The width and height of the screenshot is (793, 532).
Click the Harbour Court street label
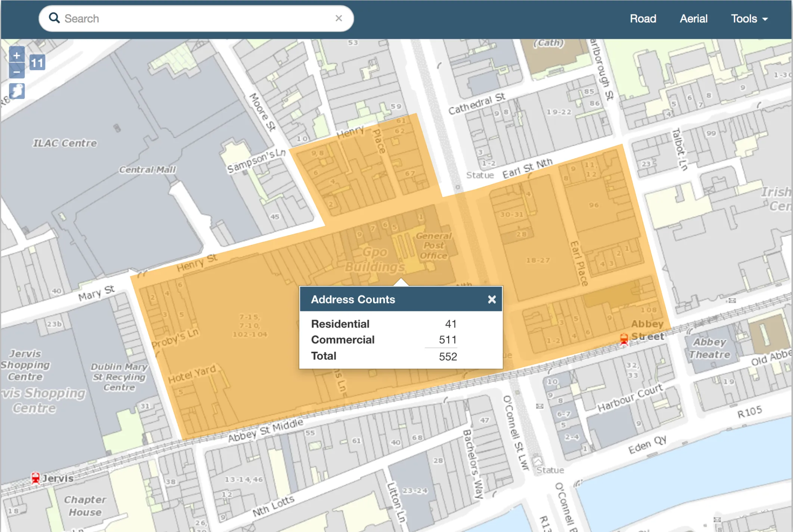click(x=630, y=398)
